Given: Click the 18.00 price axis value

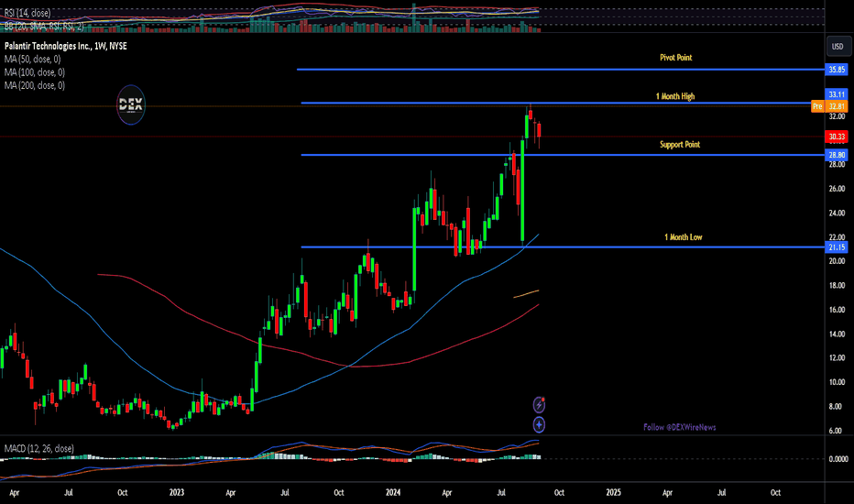Looking at the screenshot, I should (838, 286).
